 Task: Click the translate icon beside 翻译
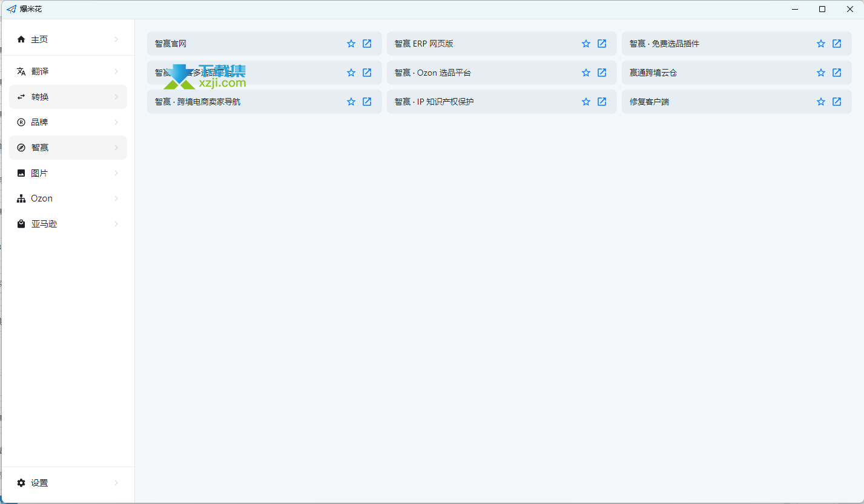click(21, 71)
